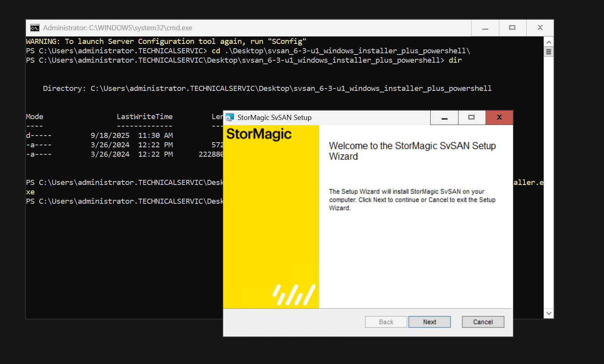Close the StorMagic SvSAN Setup dialog
Image resolution: width=604 pixels, height=364 pixels.
(x=499, y=118)
